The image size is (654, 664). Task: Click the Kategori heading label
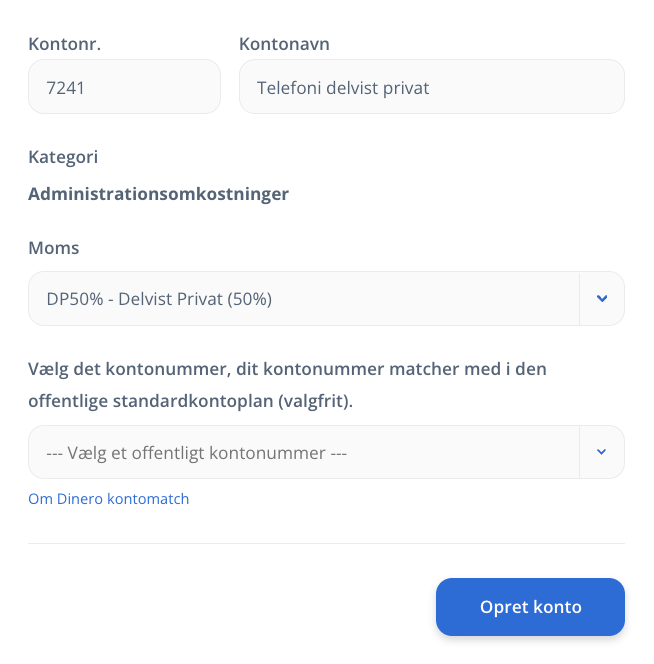63,157
